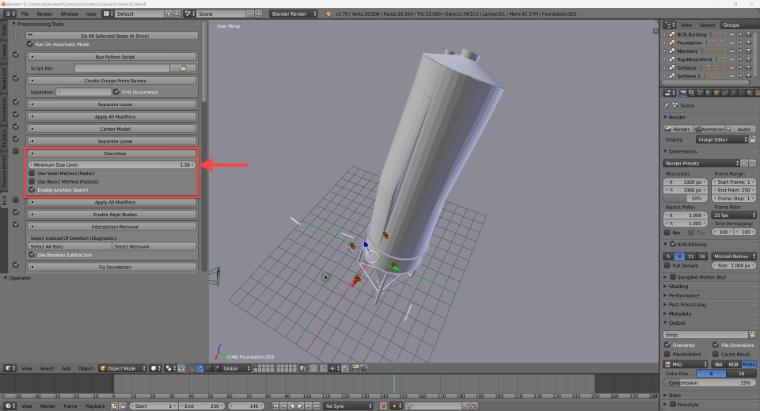Open the Render properties tab icon

[x=683, y=93]
